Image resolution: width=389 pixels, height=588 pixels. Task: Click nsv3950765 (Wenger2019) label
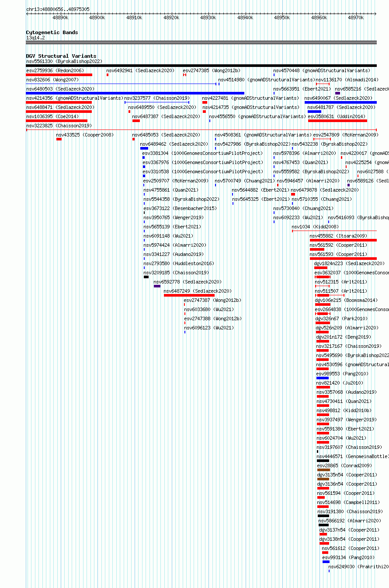click(174, 217)
